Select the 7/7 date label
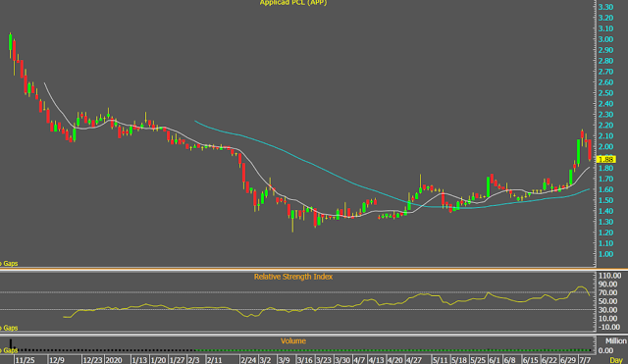 585,360
